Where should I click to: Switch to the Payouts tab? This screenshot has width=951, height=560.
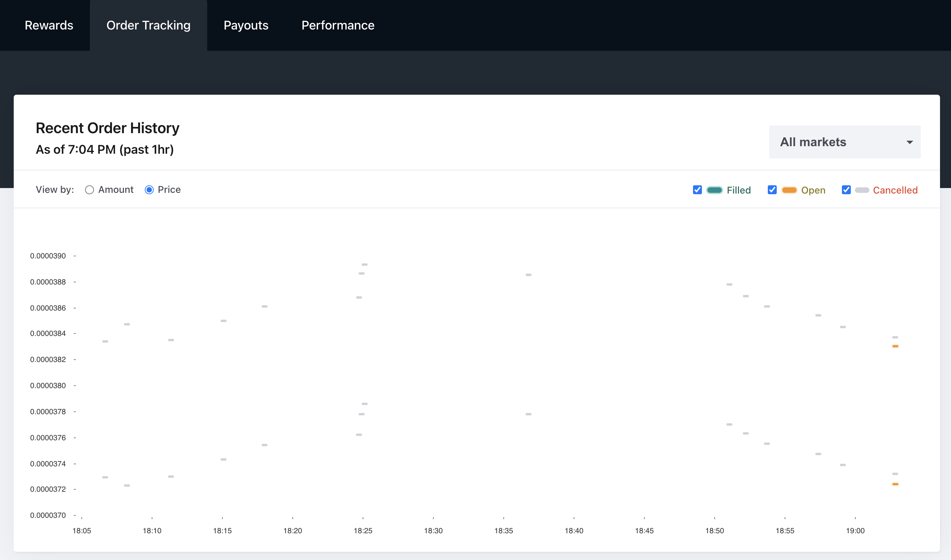[x=246, y=25]
